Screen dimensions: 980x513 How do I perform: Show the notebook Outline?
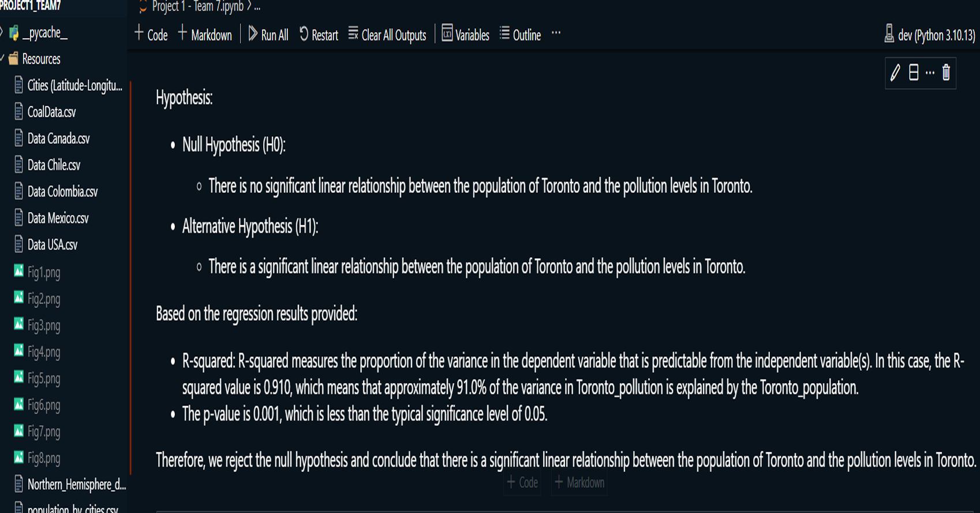click(x=520, y=35)
